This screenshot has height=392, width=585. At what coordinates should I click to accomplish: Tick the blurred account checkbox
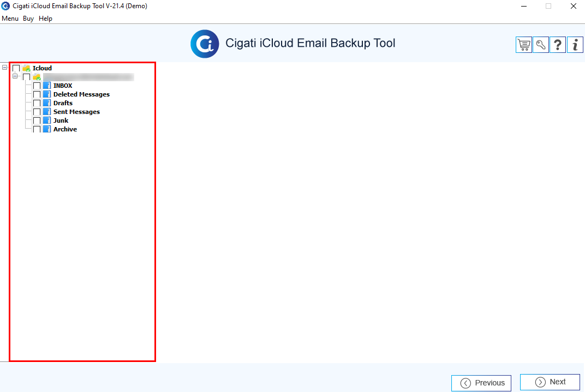(27, 77)
